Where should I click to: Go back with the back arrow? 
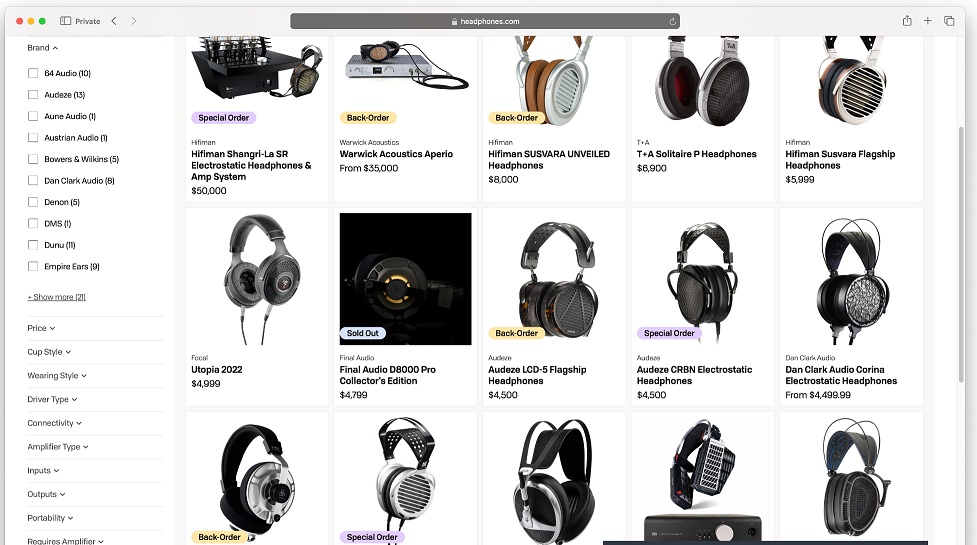pyautogui.click(x=114, y=21)
